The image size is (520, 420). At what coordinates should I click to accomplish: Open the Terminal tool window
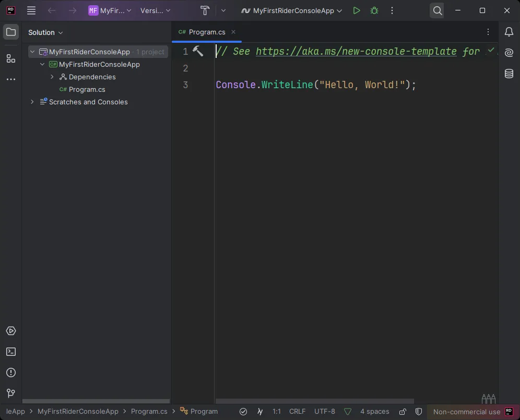pyautogui.click(x=10, y=352)
